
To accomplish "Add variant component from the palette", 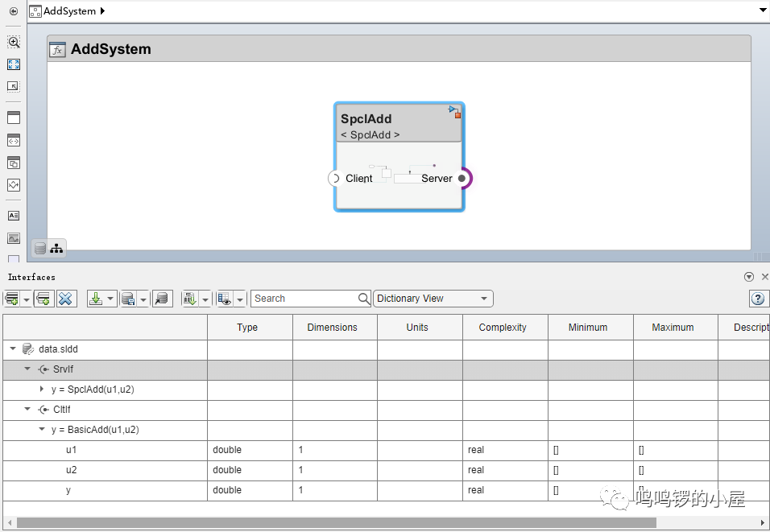I will 14,163.
